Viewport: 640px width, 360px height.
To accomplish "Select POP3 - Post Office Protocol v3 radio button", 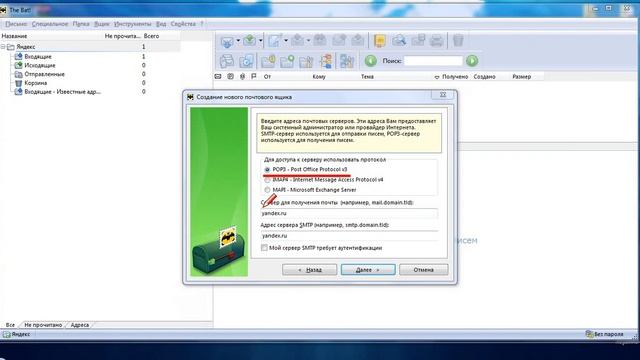I will pos(267,169).
